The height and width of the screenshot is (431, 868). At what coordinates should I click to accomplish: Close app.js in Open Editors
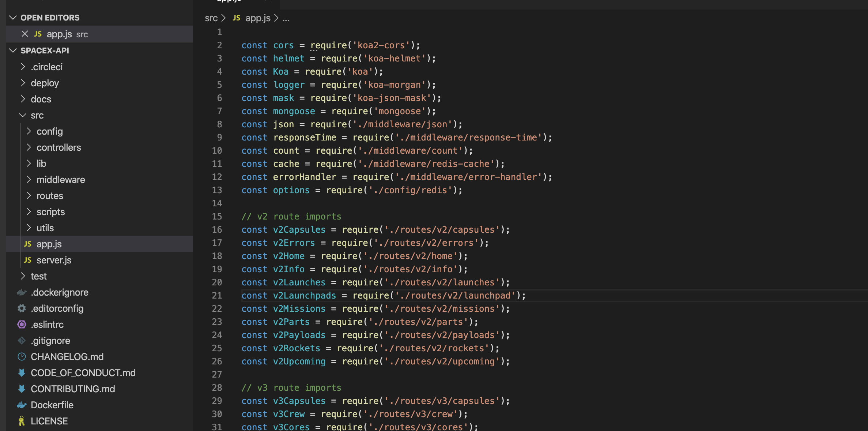pyautogui.click(x=25, y=34)
